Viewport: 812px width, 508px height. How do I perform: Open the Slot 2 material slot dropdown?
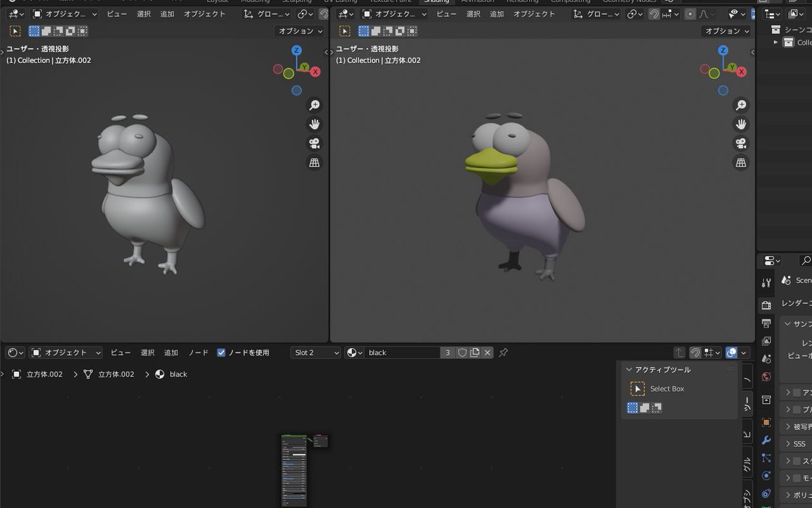tap(315, 353)
